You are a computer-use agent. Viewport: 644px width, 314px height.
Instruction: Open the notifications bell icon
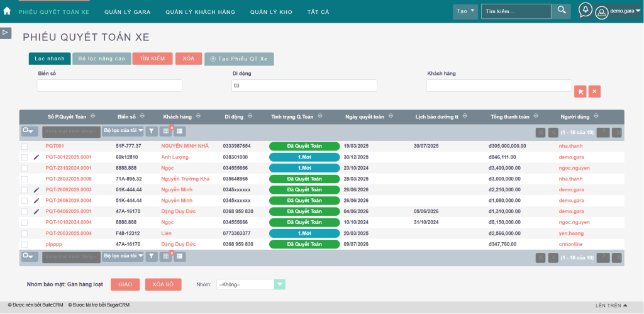pyautogui.click(x=586, y=10)
